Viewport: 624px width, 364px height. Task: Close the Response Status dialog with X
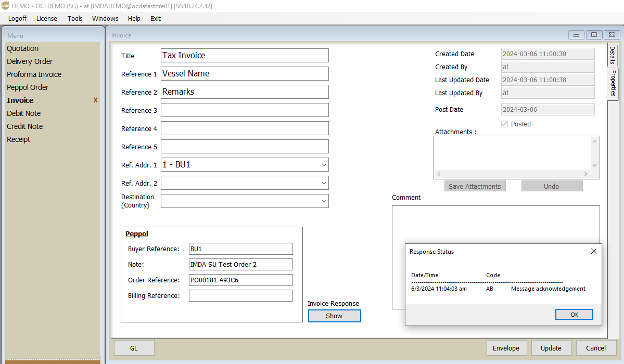[593, 251]
